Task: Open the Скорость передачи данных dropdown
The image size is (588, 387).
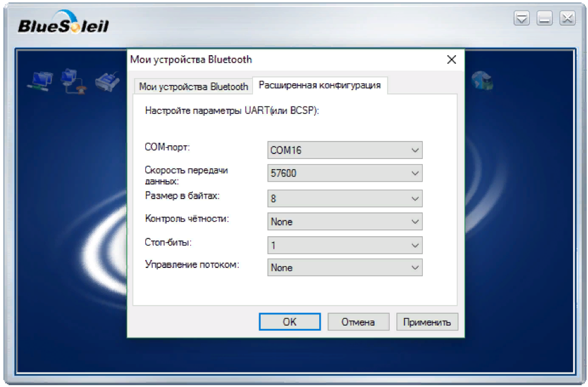Action: (345, 173)
